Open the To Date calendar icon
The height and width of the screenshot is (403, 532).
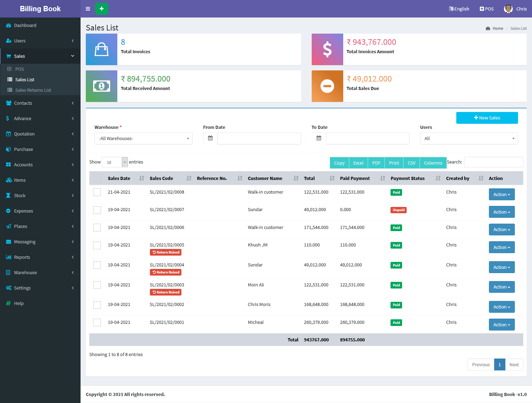319,138
